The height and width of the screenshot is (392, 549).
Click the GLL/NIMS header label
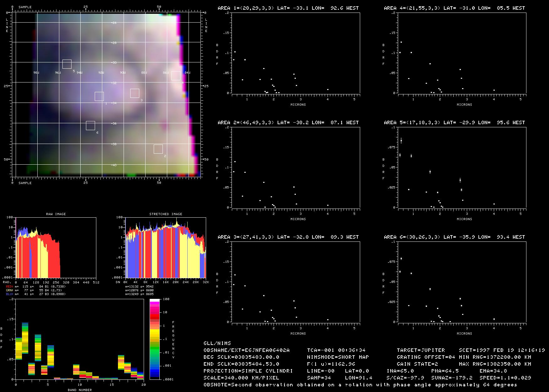217,343
